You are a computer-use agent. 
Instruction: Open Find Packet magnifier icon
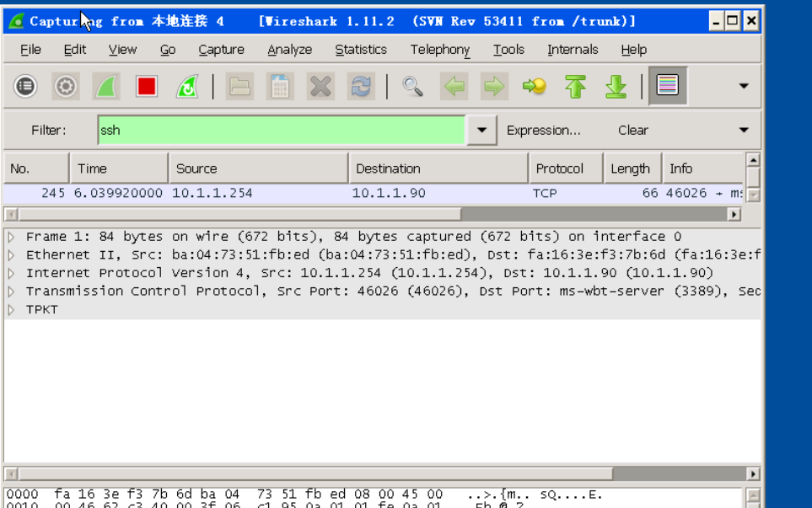(412, 86)
